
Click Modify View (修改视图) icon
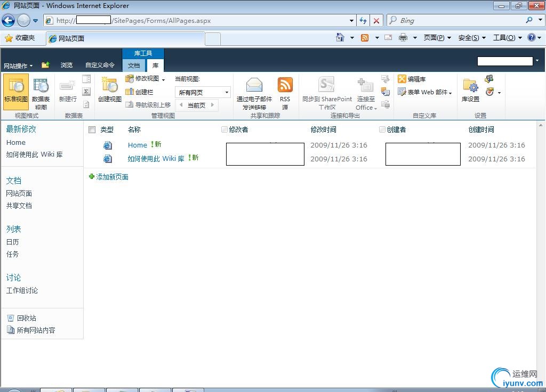pyautogui.click(x=129, y=79)
